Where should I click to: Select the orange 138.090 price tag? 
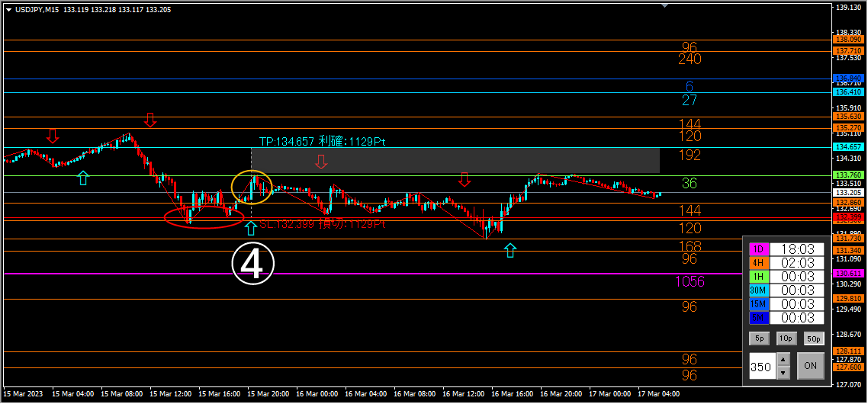(x=848, y=40)
